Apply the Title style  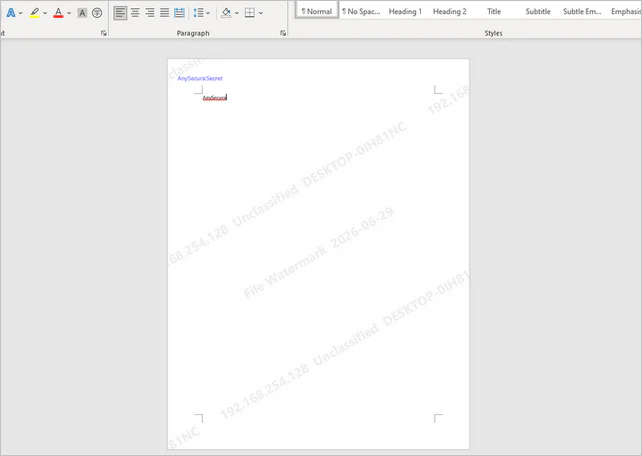pos(494,11)
